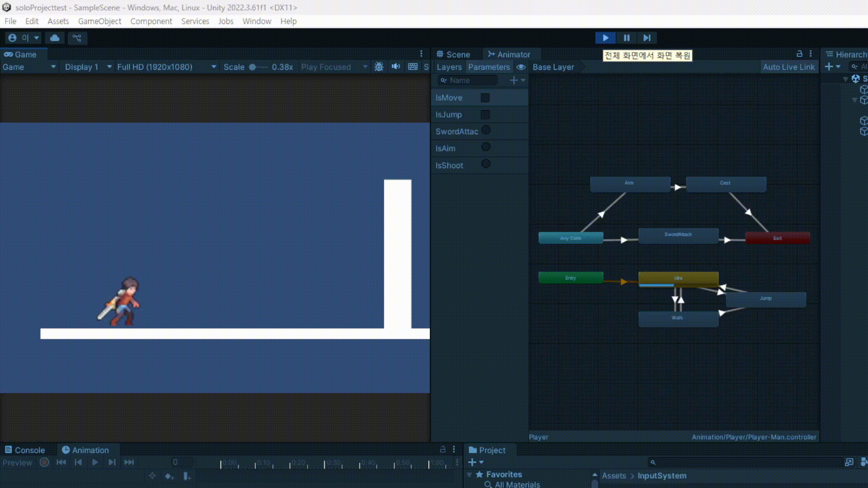The height and width of the screenshot is (488, 868).
Task: Click animation record button
Action: (44, 462)
